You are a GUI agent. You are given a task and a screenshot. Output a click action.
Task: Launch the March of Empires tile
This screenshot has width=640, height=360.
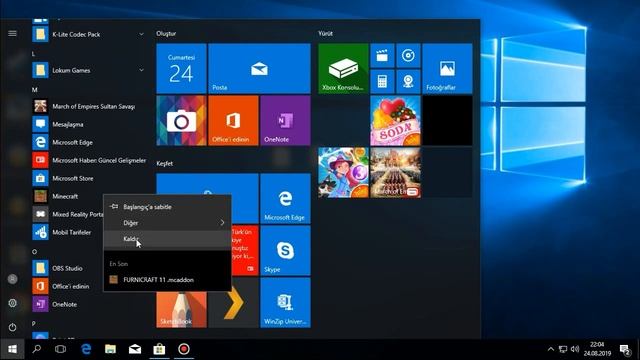coord(395,173)
